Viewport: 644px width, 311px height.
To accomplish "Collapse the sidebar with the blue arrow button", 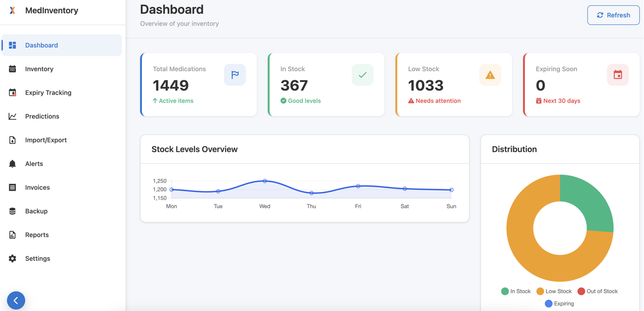I will (x=16, y=301).
